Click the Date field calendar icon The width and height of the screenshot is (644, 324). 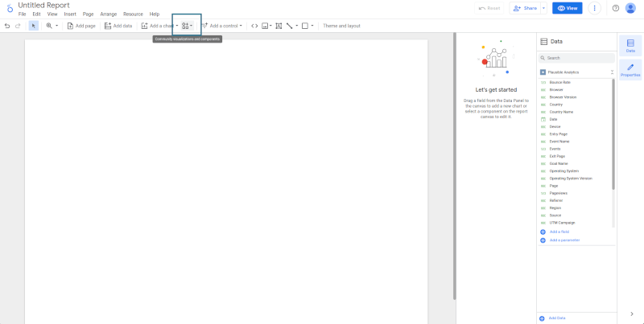pos(543,119)
